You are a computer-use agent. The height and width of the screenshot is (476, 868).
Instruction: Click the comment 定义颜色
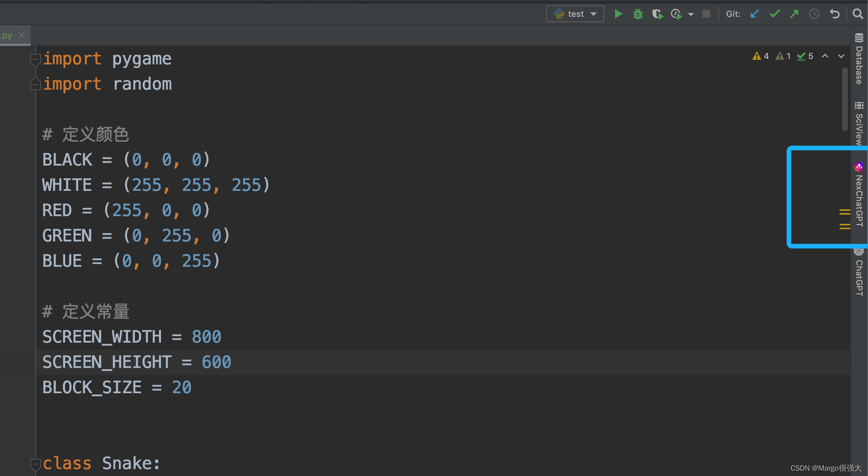(x=96, y=135)
